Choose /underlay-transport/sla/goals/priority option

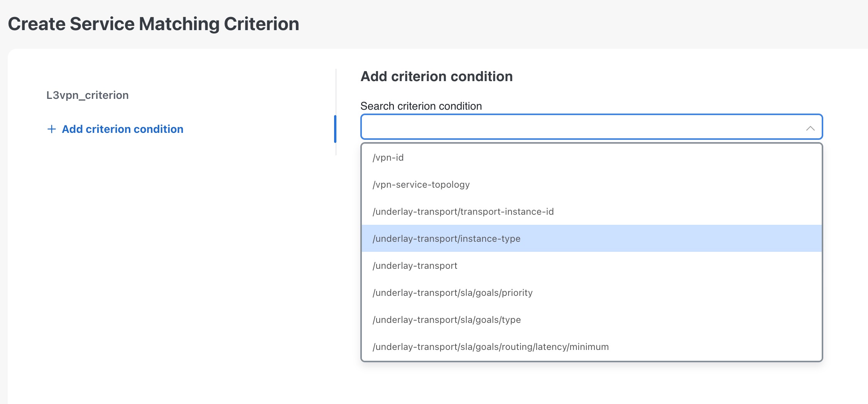pyautogui.click(x=452, y=292)
